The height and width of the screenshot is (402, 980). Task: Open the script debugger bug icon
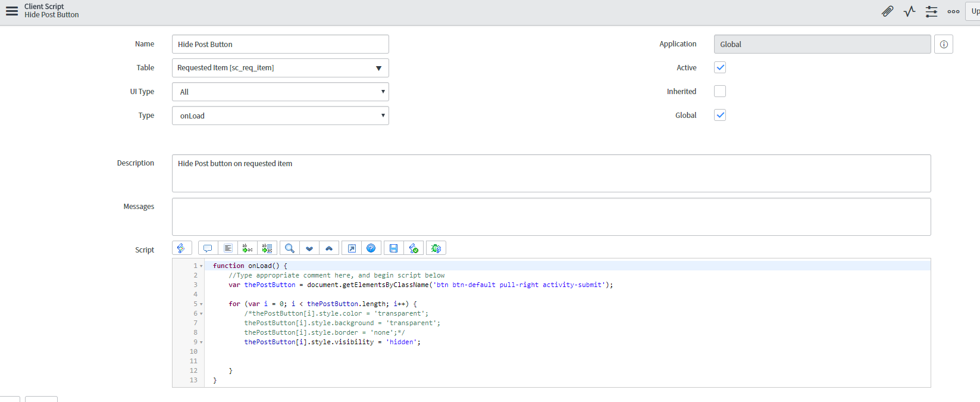coord(436,248)
